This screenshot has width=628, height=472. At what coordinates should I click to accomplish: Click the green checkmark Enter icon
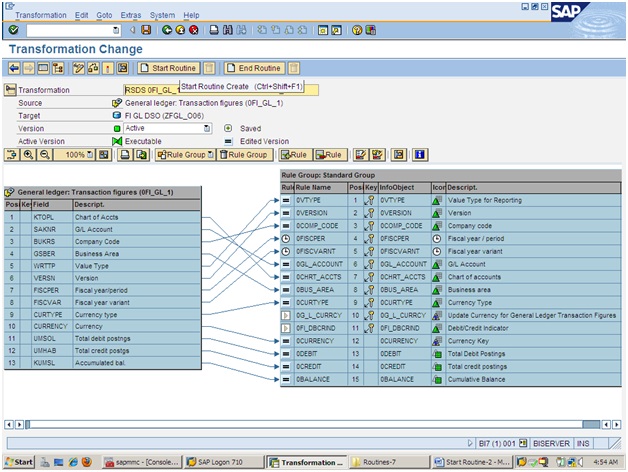14,30
